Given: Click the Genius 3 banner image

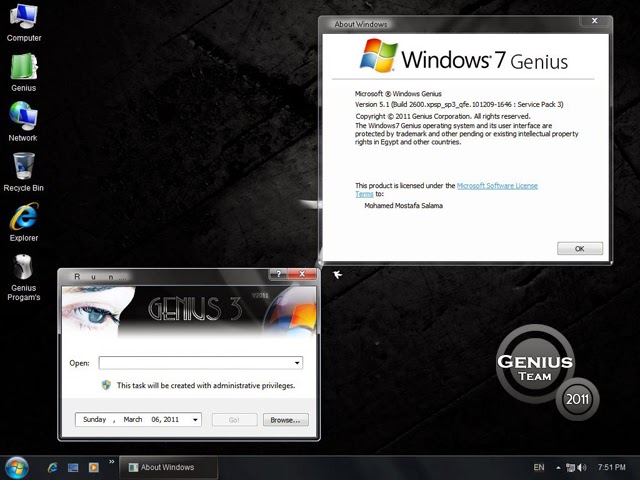Looking at the screenshot, I should (x=189, y=312).
